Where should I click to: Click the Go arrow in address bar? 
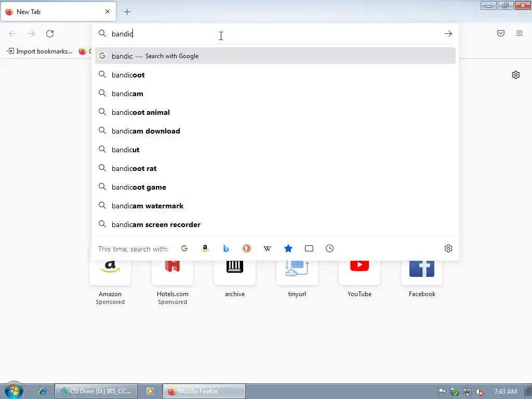click(x=448, y=34)
